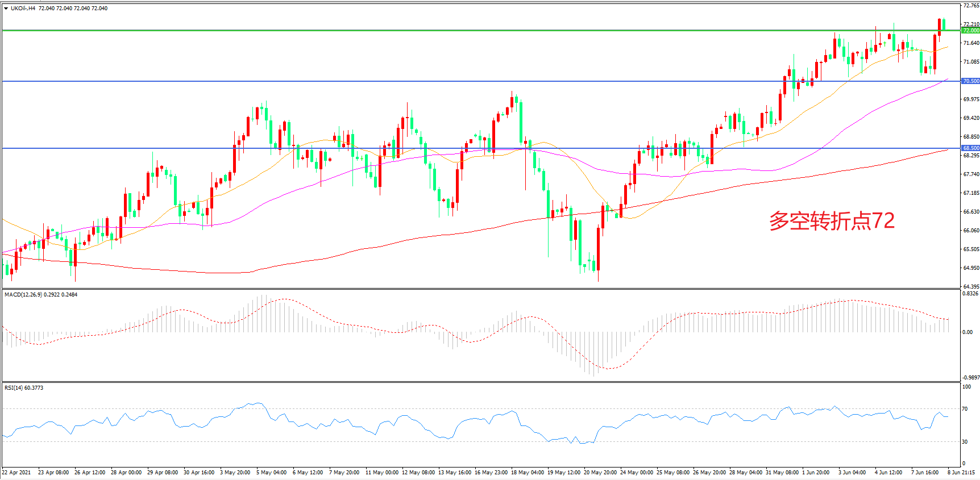Screen dimensions: 980x480
Task: Click the UKOil-,H4 chart title text
Action: point(23,9)
